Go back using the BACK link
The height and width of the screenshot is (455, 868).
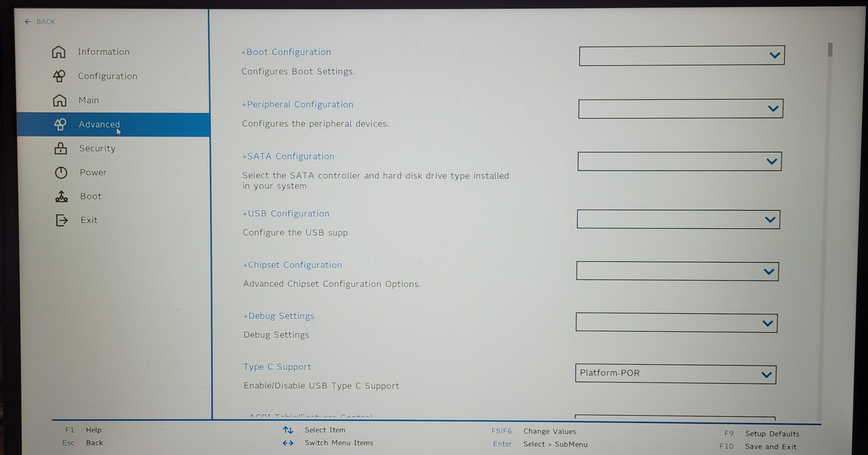[x=40, y=22]
